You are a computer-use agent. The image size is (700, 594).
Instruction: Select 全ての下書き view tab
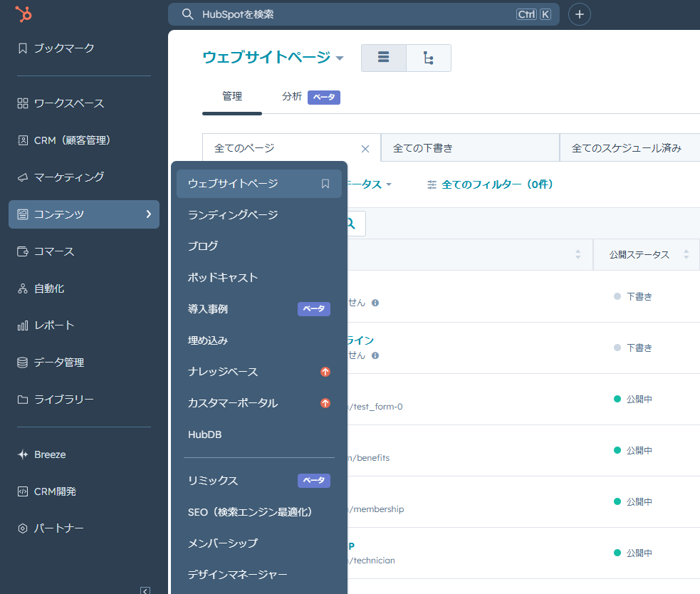pos(470,148)
